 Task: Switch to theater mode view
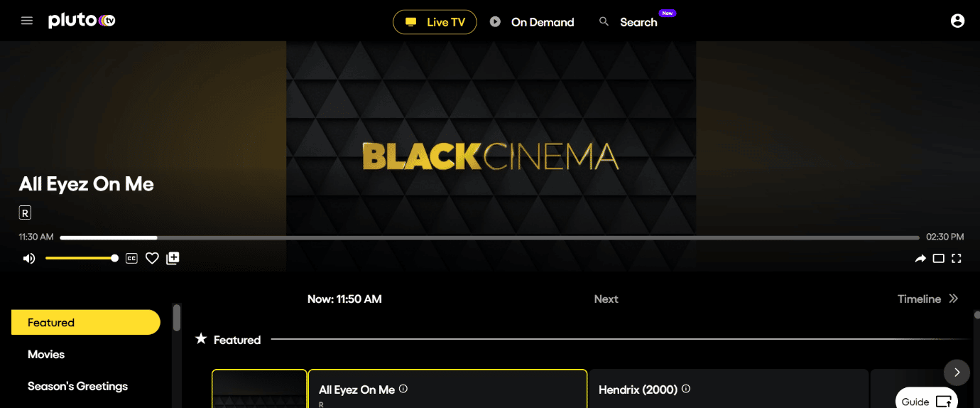[x=939, y=259]
